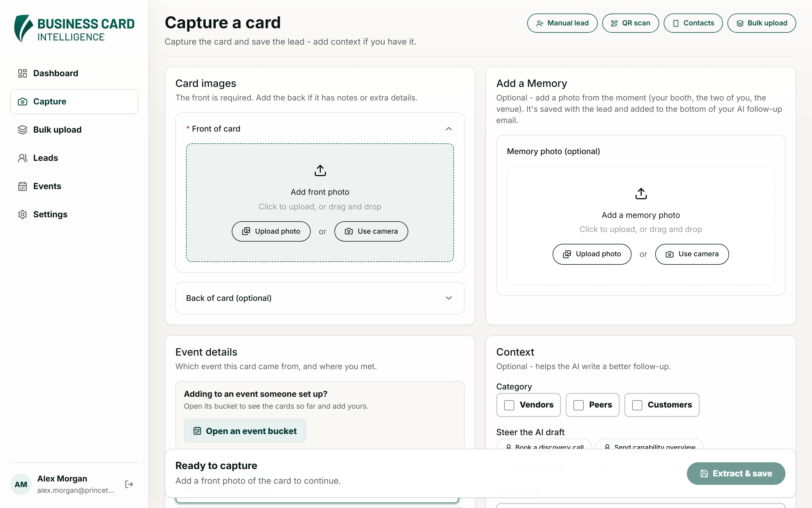The width and height of the screenshot is (812, 508).
Task: Open Dashboard from the sidebar
Action: [x=74, y=73]
